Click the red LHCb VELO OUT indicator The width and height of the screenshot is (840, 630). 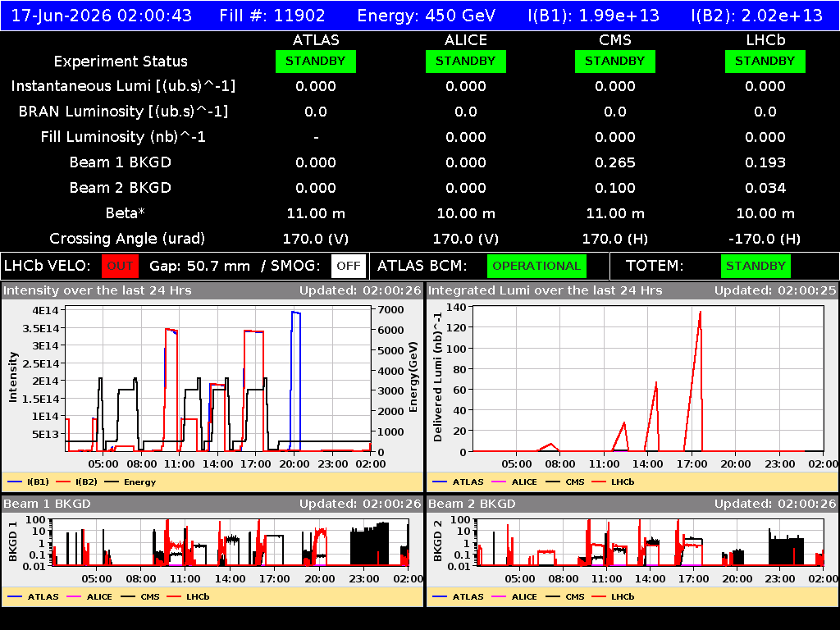tap(120, 267)
